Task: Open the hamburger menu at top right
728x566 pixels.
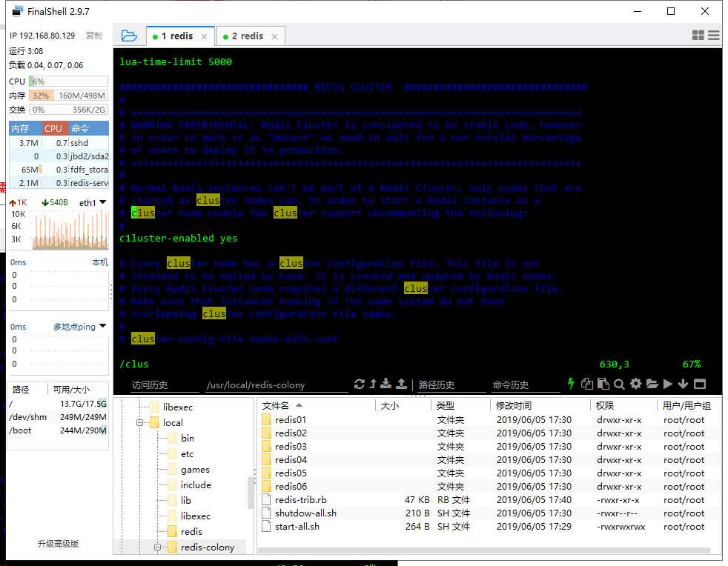Action: pos(714,36)
